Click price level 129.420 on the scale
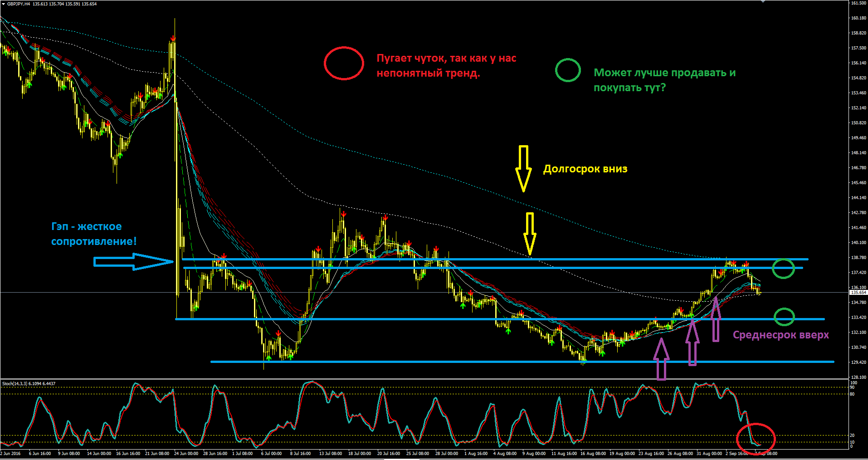Image resolution: width=868 pixels, height=460 pixels. point(858,362)
